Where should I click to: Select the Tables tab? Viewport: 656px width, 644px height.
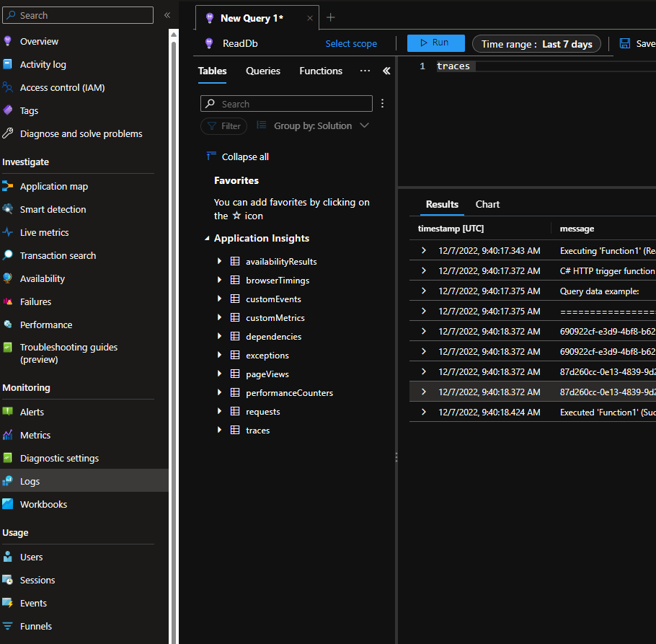[212, 71]
